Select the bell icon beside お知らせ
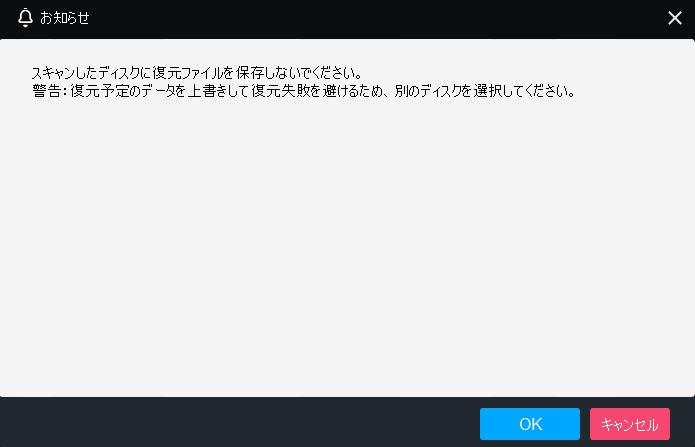695x447 pixels. pyautogui.click(x=25, y=18)
